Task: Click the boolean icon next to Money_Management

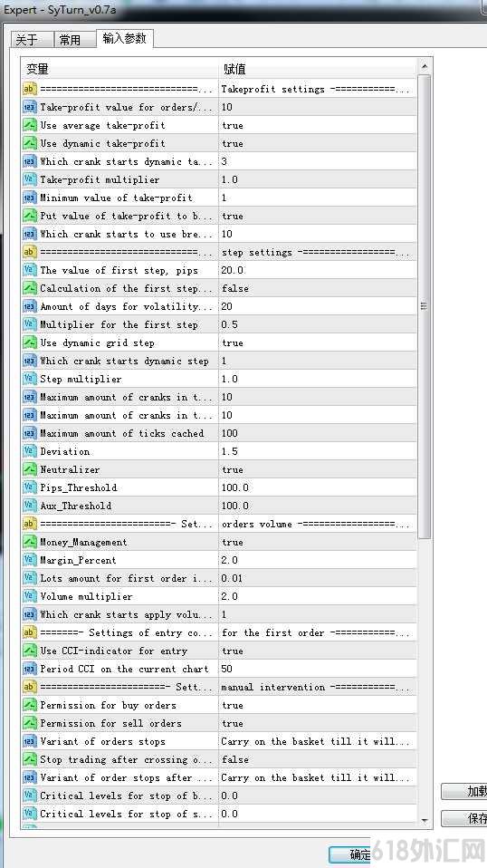Action: [29, 542]
